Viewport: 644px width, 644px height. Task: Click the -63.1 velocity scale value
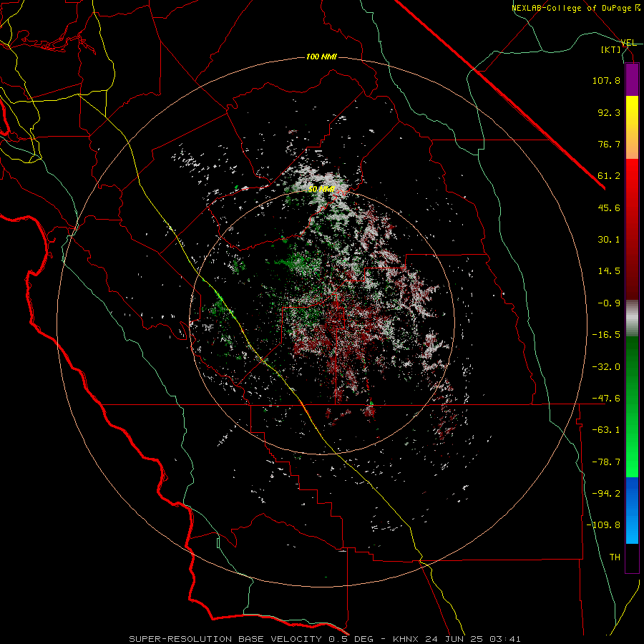pos(606,430)
